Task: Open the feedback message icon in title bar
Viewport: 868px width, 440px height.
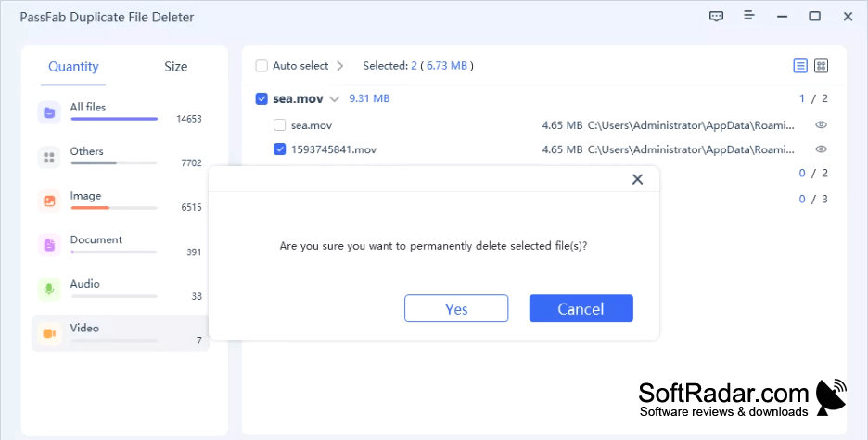Action: (716, 16)
